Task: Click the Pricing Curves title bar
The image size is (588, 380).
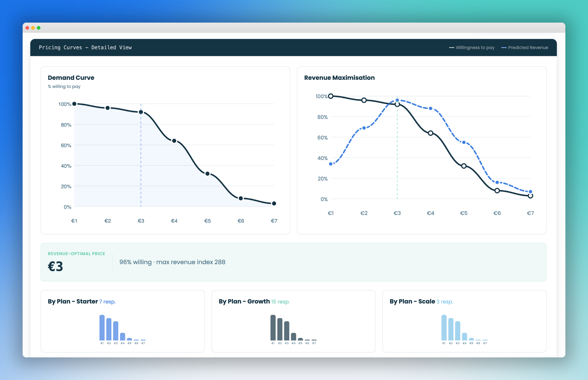Action: (85, 47)
